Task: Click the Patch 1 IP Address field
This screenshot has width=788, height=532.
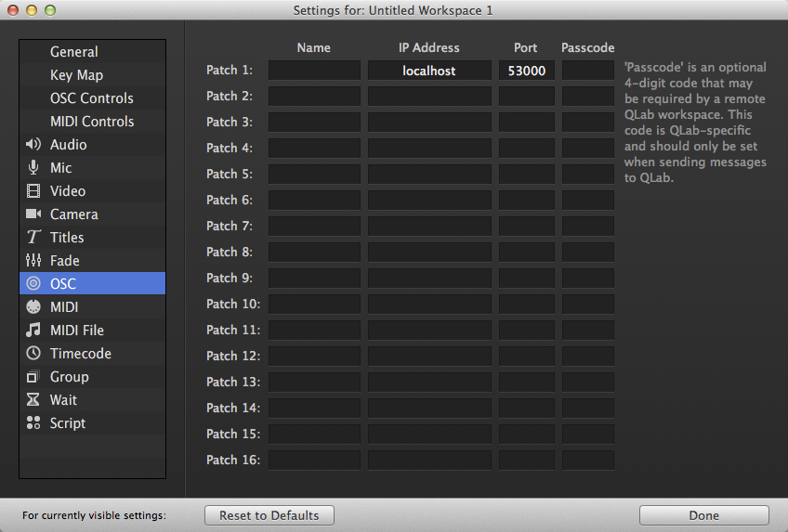Action: [429, 71]
